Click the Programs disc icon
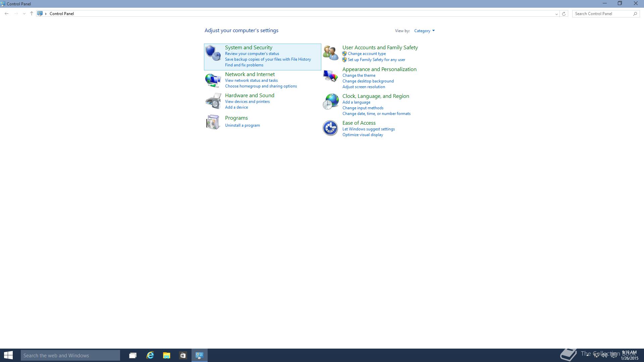This screenshot has height=362, width=644. tap(213, 122)
